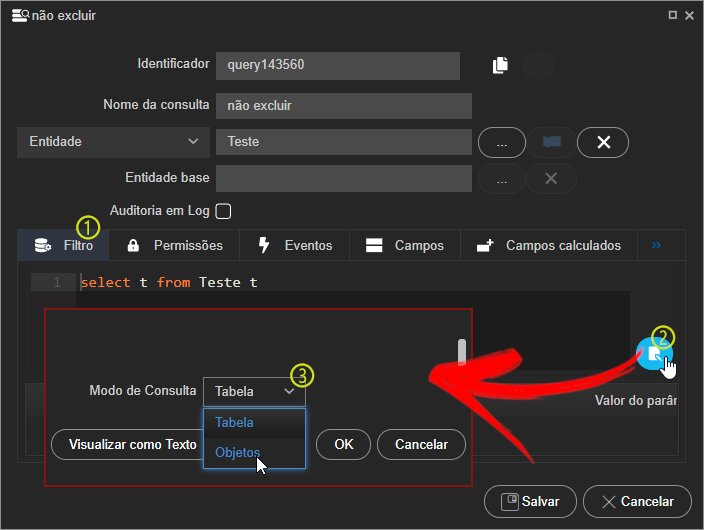Switch to the Eventos tab
This screenshot has height=530, width=704.
click(x=295, y=245)
